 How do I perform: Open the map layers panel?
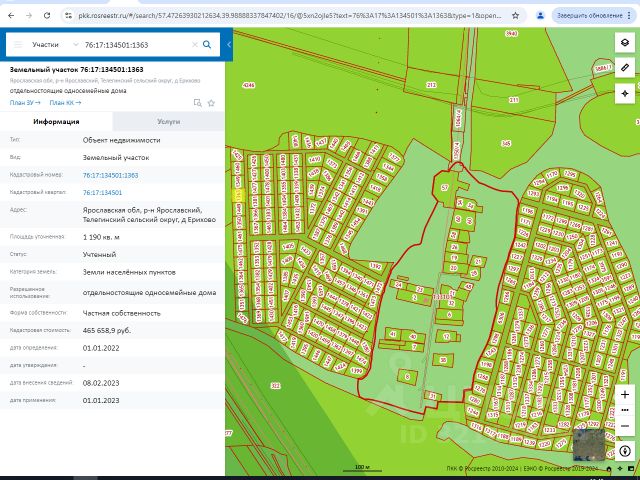point(624,44)
